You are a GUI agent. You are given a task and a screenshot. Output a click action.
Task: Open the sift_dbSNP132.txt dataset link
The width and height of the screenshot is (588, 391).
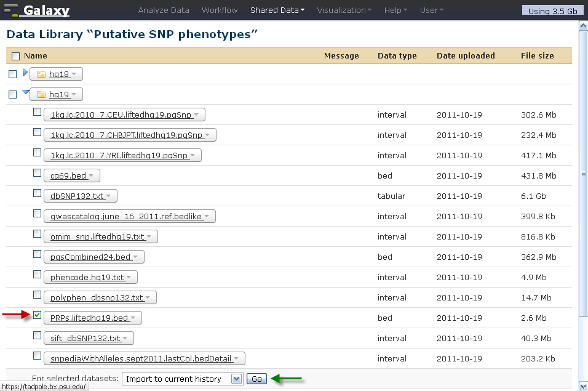[x=85, y=338]
